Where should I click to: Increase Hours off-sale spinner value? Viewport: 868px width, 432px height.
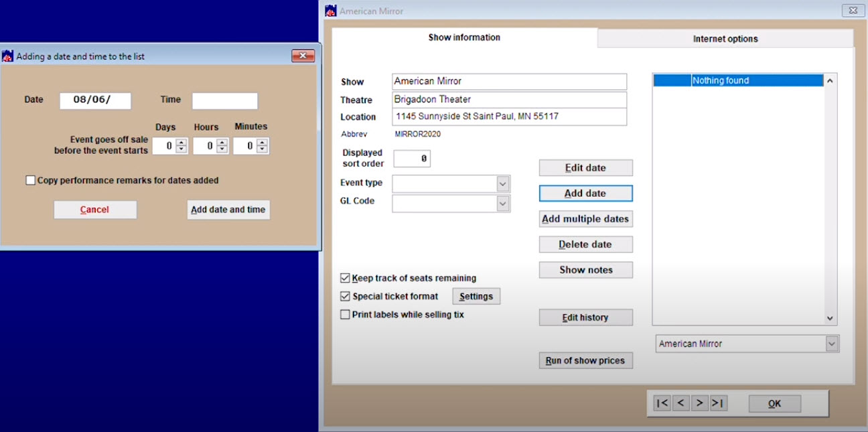pyautogui.click(x=222, y=142)
